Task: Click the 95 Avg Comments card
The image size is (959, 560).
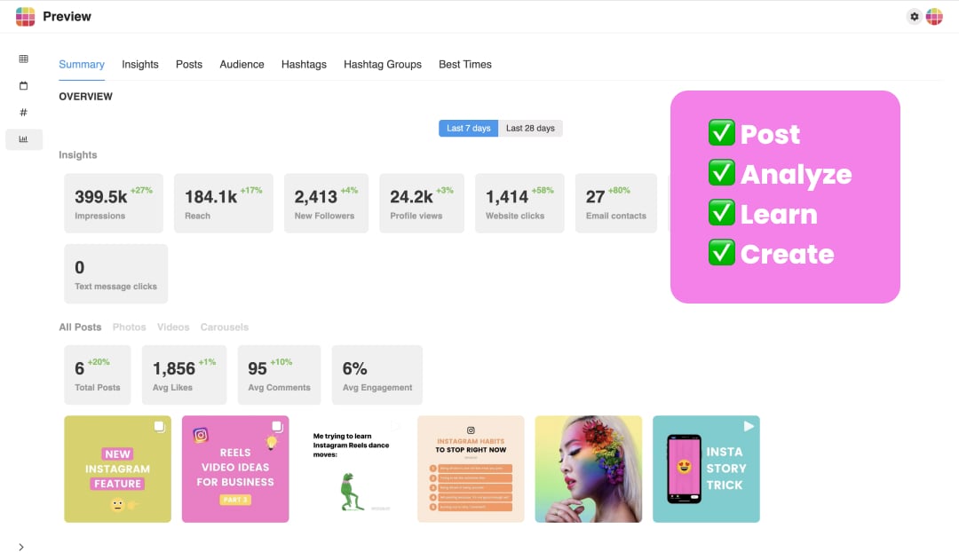Action: pos(279,375)
